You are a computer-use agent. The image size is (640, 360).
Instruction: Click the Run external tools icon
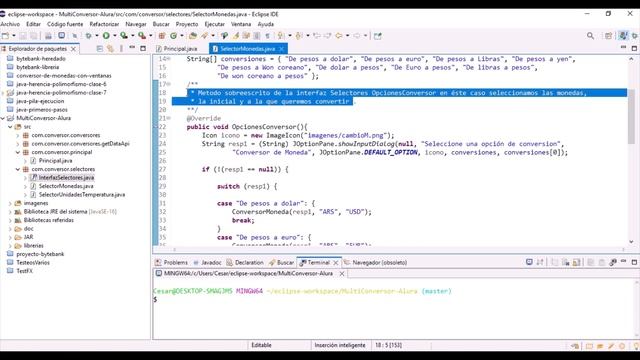point(142,36)
